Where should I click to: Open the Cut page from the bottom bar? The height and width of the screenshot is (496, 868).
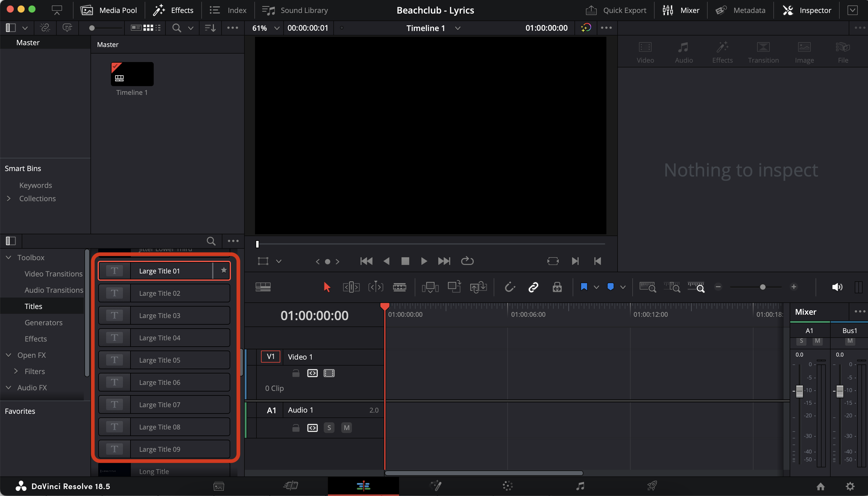(x=291, y=486)
